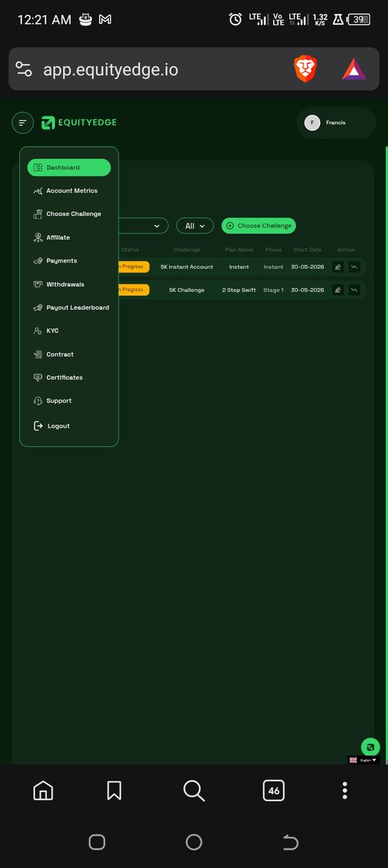Click the Stage 1 phase cell

click(274, 290)
